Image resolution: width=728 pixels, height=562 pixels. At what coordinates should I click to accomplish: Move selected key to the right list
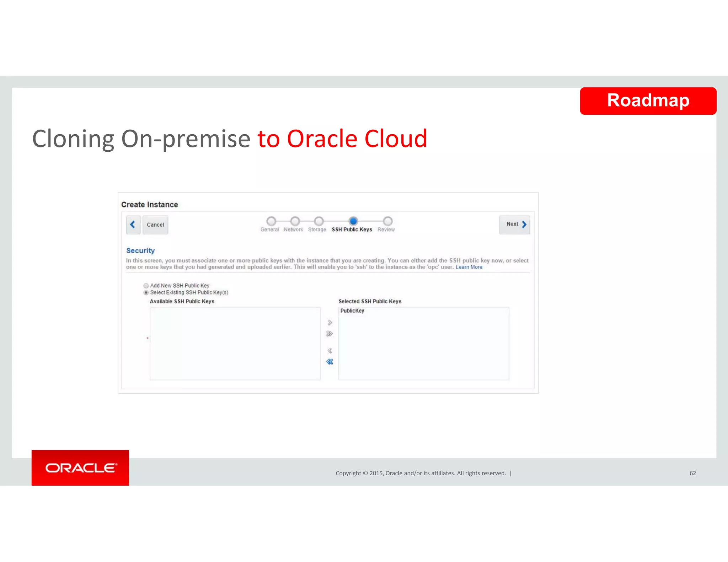[330, 323]
